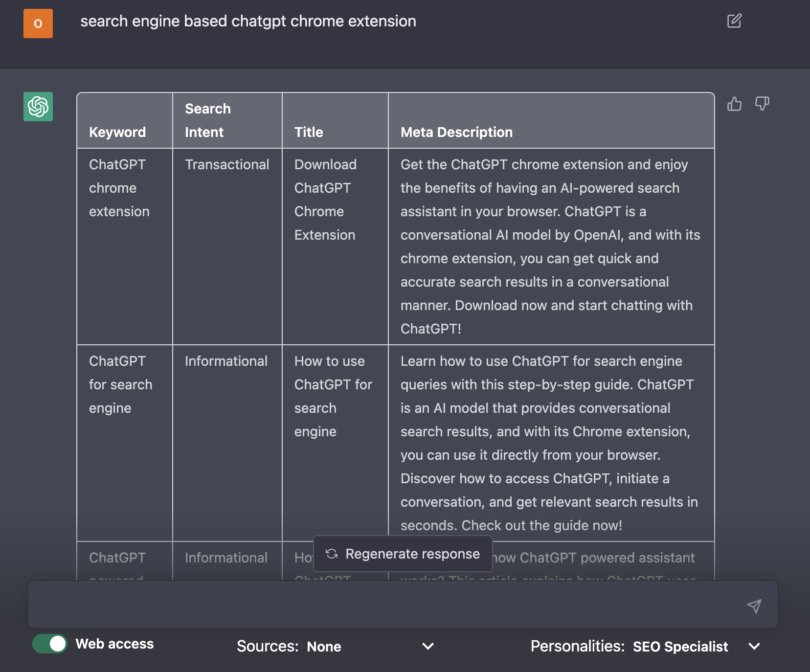The image size is (810, 672).
Task: Click the 'Transactional' intent cell
Action: click(x=227, y=246)
